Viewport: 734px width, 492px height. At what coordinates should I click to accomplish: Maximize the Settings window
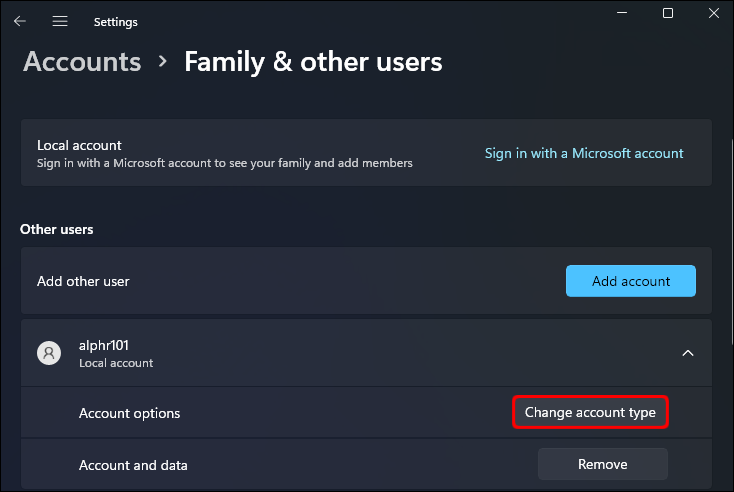pyautogui.click(x=668, y=13)
